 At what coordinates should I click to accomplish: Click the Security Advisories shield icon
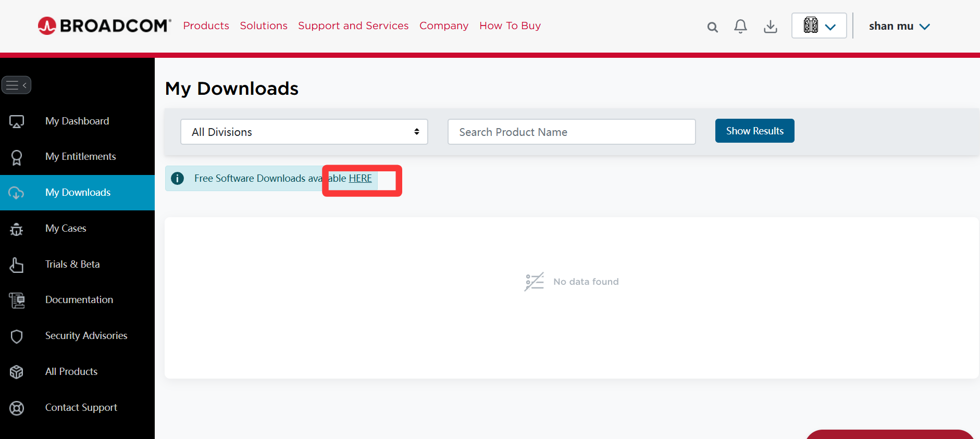tap(17, 336)
